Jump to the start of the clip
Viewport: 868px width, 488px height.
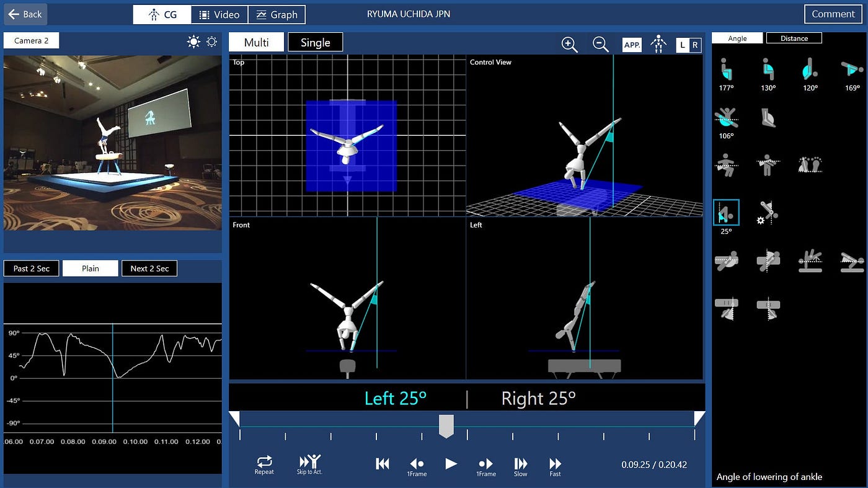point(383,464)
